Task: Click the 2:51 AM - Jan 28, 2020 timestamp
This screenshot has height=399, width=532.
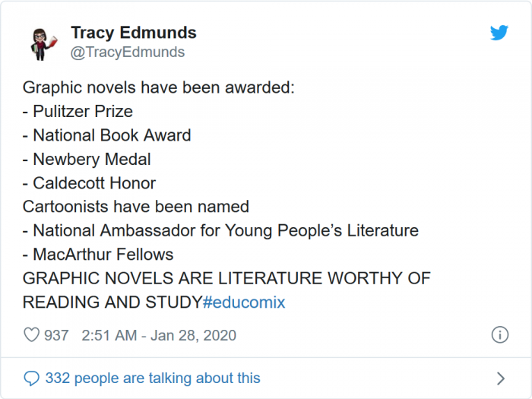Action: [x=159, y=335]
